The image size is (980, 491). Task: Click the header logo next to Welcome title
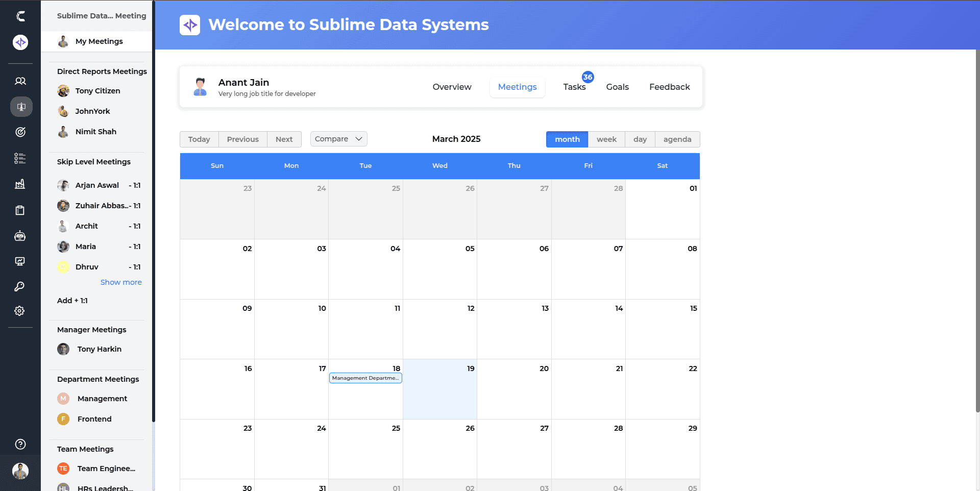[x=190, y=25]
